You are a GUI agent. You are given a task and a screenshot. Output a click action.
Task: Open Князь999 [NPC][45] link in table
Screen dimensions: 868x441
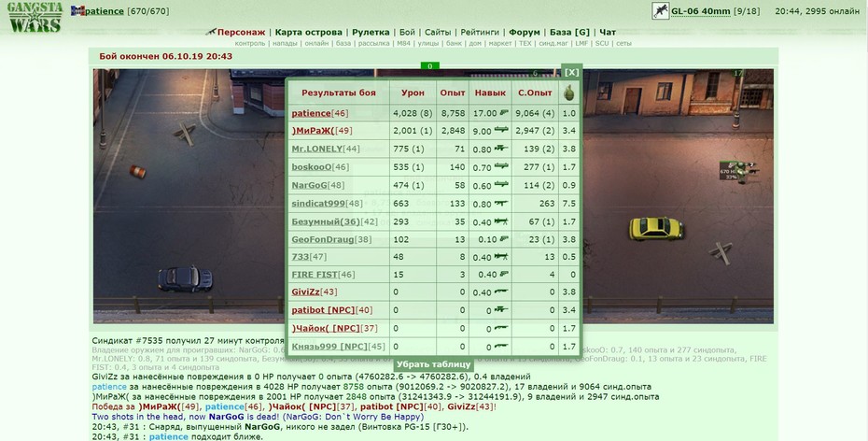pos(338,347)
